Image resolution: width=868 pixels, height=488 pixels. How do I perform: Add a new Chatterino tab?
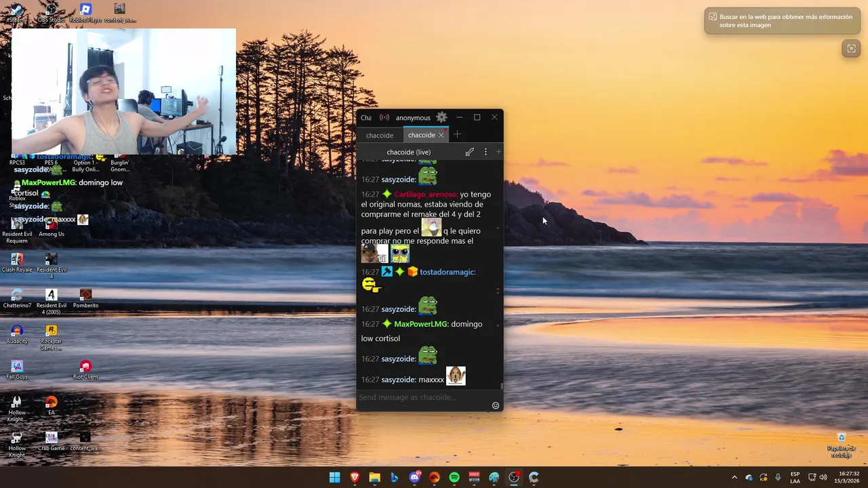pos(457,134)
